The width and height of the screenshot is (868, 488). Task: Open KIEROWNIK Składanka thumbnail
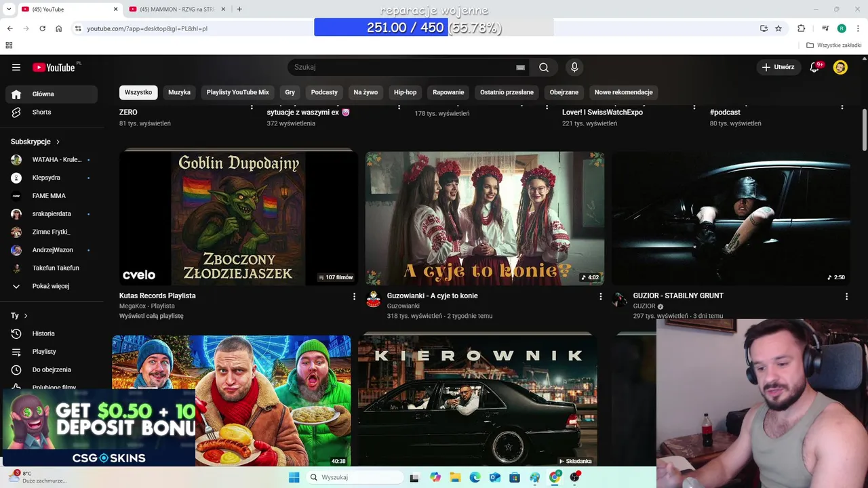477,400
